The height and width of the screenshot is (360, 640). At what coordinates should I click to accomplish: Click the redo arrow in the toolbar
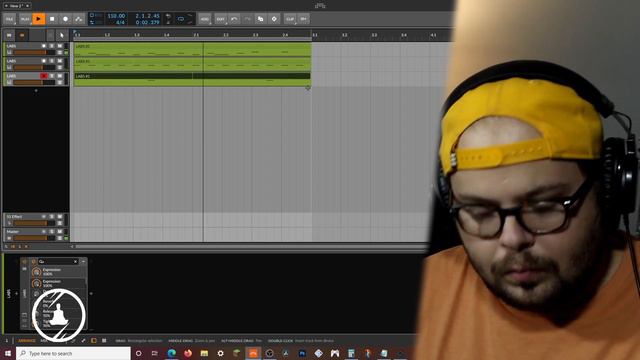[247, 19]
